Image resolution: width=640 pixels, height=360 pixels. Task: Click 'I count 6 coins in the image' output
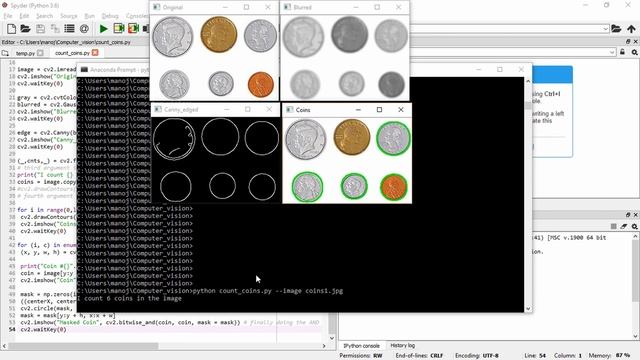coord(129,298)
